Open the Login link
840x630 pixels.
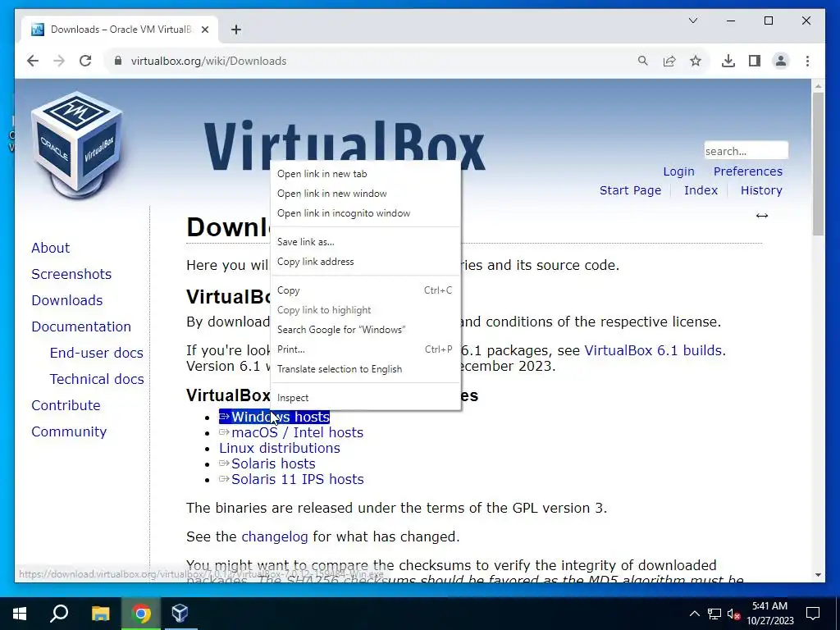678,171
